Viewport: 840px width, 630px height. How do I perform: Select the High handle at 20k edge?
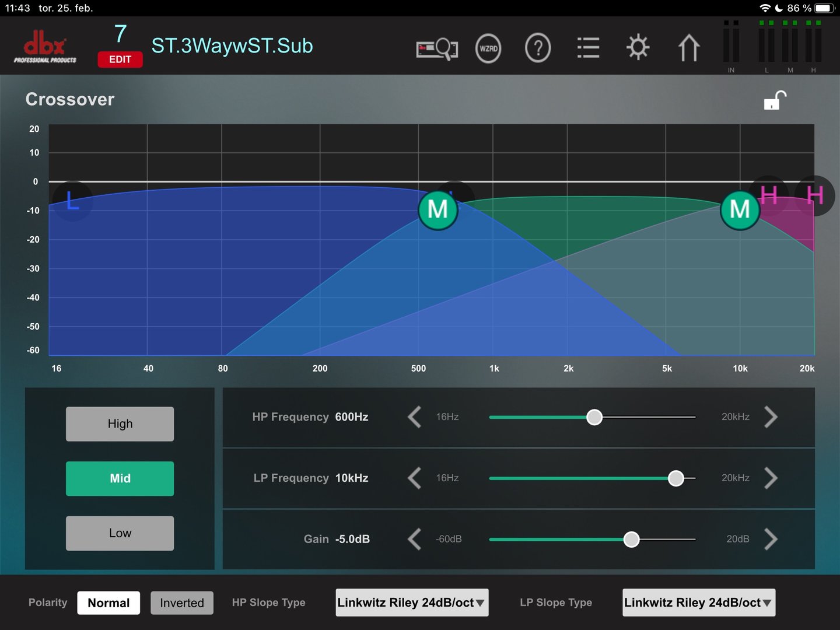point(815,195)
